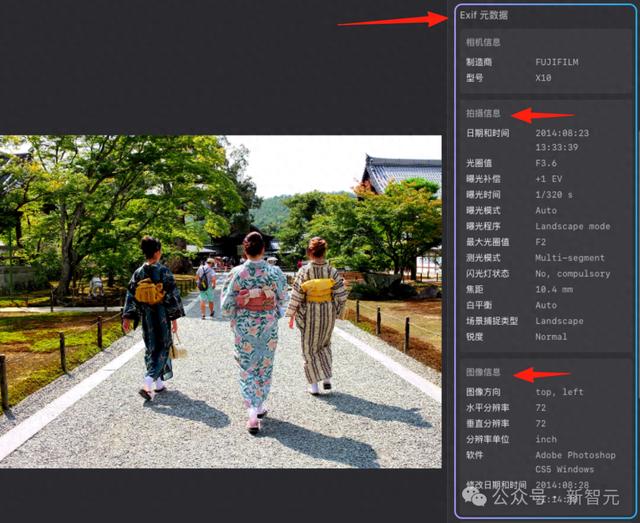This screenshot has height=523, width=640.
Task: Click the Landscape mode exposure program
Action: coord(573,226)
